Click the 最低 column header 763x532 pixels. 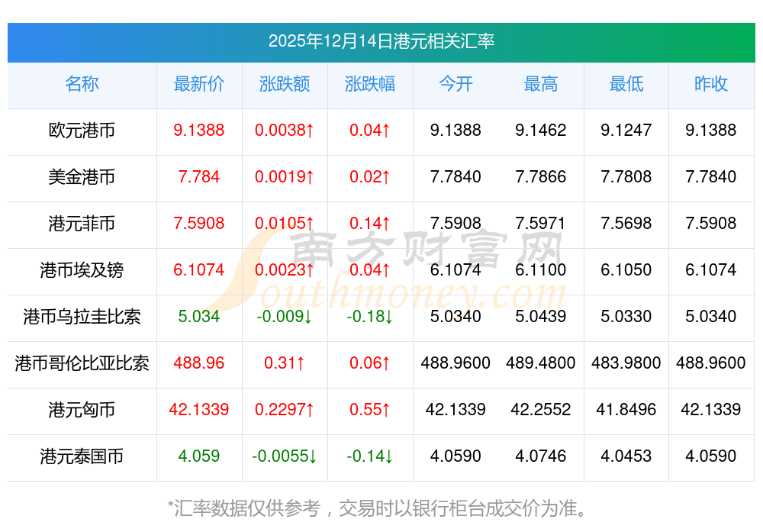pyautogui.click(x=626, y=84)
